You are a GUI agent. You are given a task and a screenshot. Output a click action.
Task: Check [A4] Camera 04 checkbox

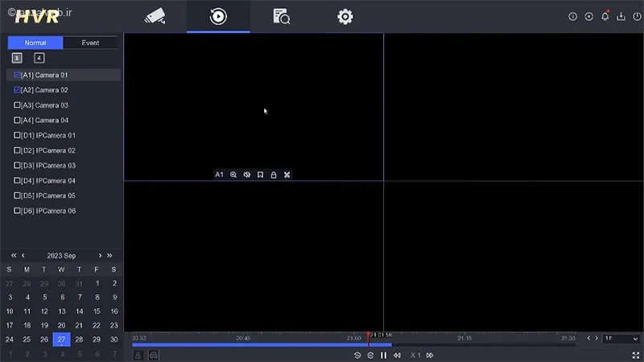[17, 120]
